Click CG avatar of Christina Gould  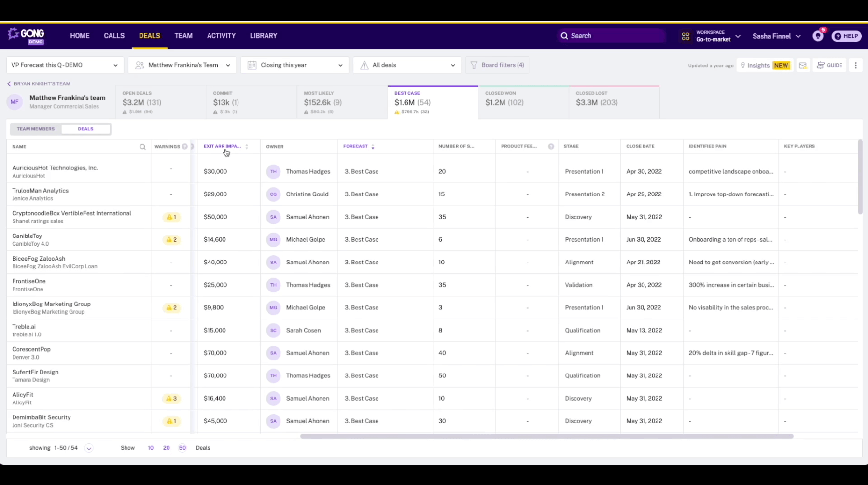273,194
